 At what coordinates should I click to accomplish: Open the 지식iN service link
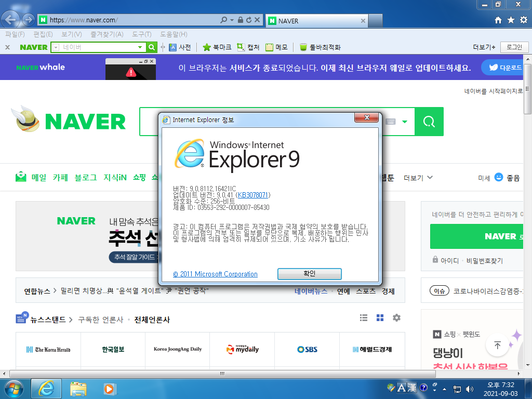115,178
